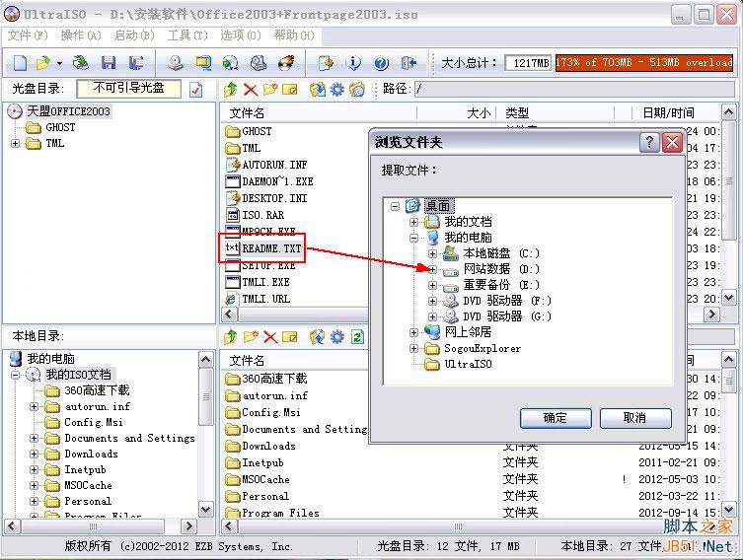743x560 pixels.
Task: Click the 大小总计 1217MB field
Action: (528, 63)
